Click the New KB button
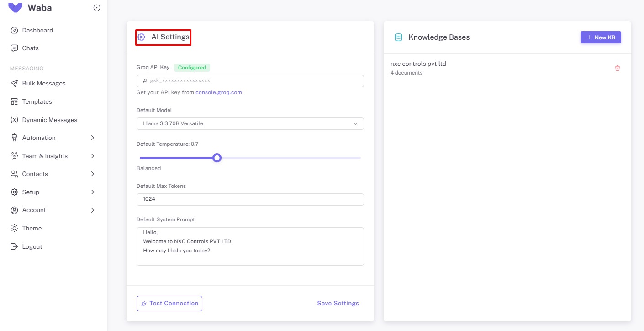Screen dimensions: 644x331 pos(601,37)
